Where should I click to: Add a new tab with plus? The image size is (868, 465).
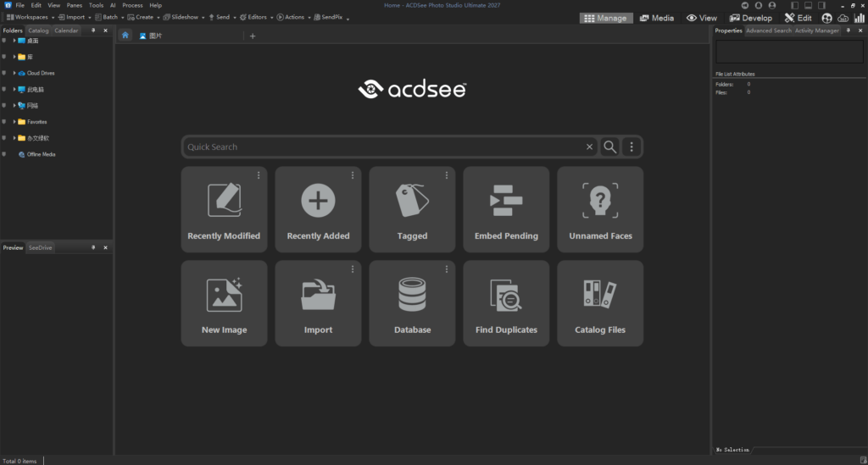pos(253,36)
